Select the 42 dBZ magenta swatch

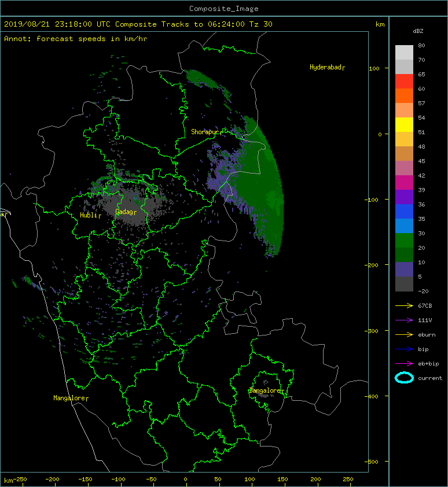coord(404,182)
